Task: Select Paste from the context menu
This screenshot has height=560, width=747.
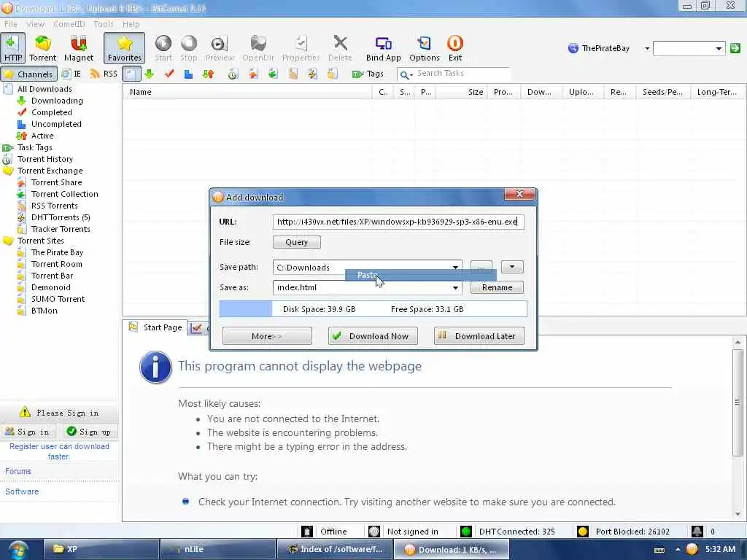Action: (x=421, y=275)
